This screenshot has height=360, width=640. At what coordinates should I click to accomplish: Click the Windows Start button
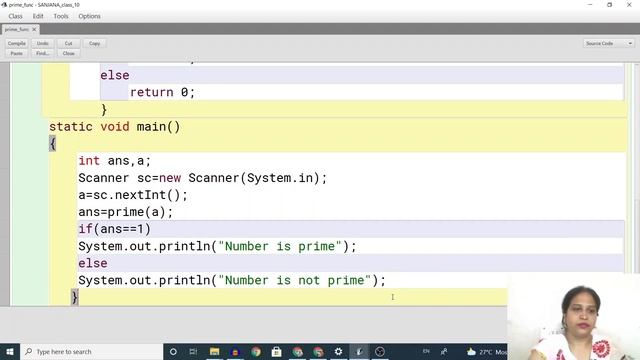point(10,351)
